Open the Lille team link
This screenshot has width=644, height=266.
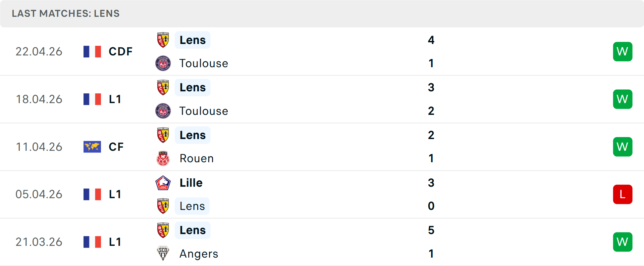click(x=191, y=183)
